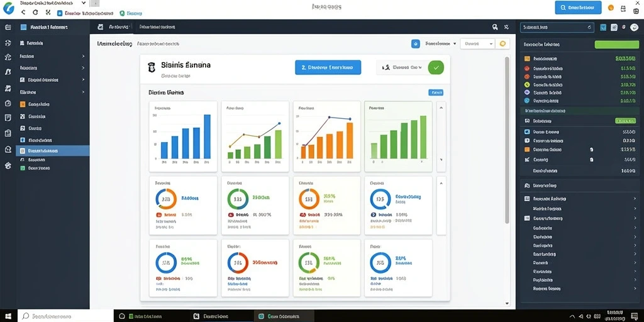
Task: Expand the lowest chevron in the left sidebar
Action: (83, 92)
